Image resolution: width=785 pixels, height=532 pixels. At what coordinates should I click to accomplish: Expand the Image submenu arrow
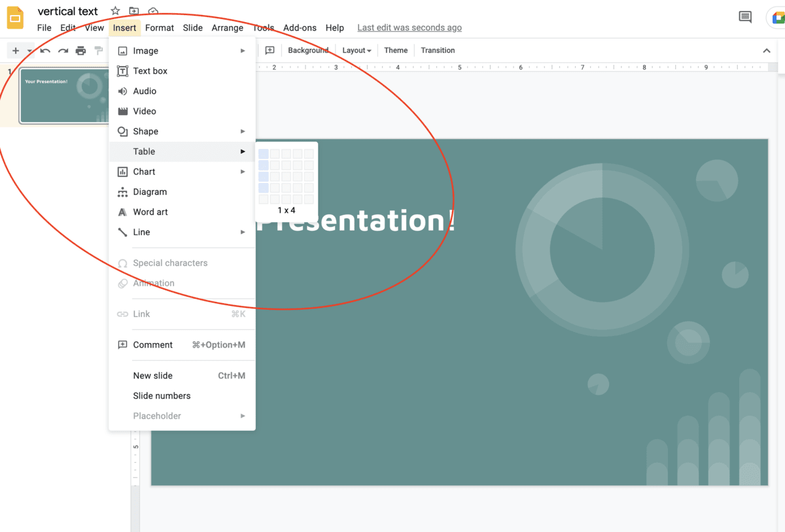243,51
